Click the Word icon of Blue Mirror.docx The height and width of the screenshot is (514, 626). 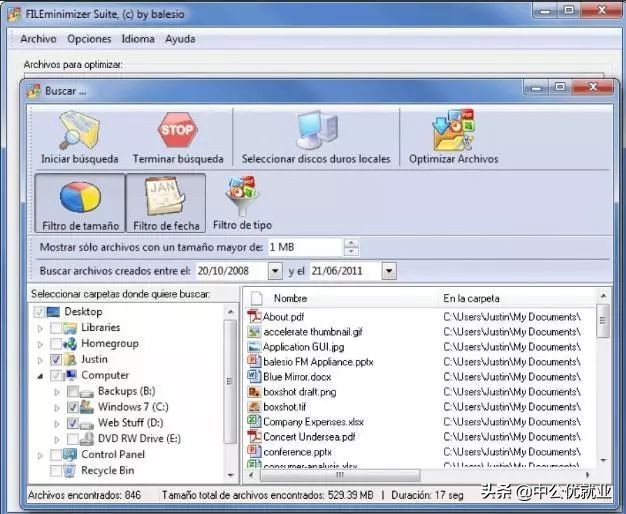(254, 376)
